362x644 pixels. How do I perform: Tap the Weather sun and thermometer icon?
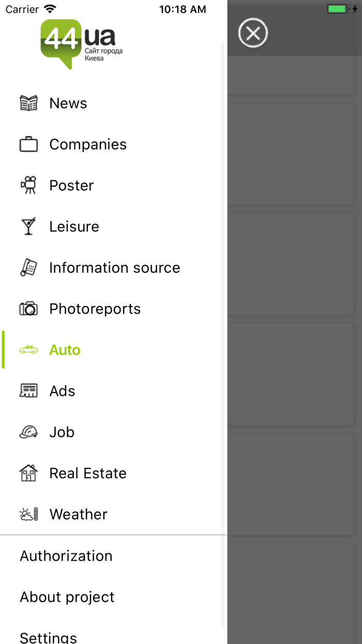click(28, 514)
